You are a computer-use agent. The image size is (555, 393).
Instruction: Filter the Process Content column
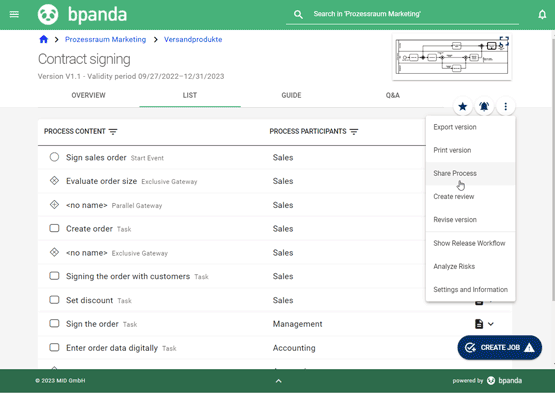pos(113,132)
